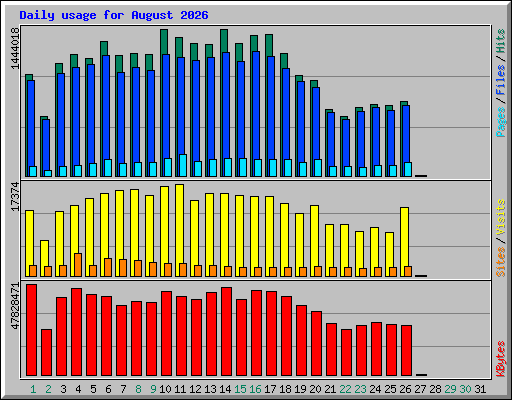Click the blue "Files" legend label
This screenshot has height=400, width=512.
[x=501, y=80]
